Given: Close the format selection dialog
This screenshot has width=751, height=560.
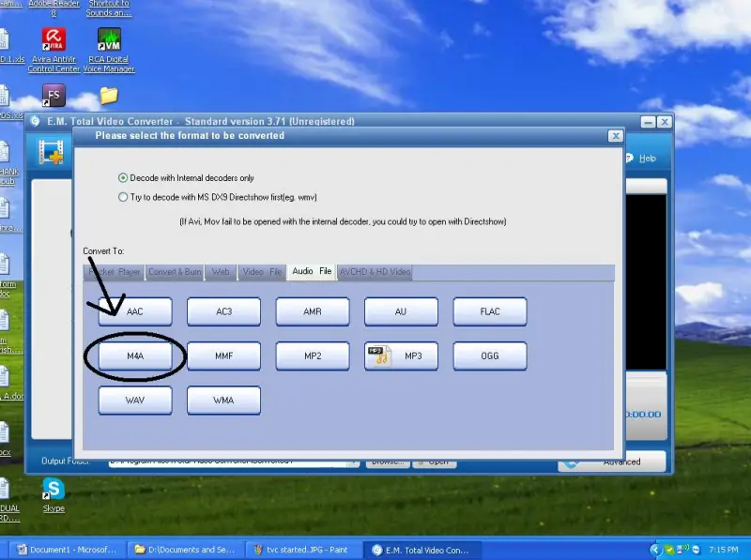Looking at the screenshot, I should 616,136.
